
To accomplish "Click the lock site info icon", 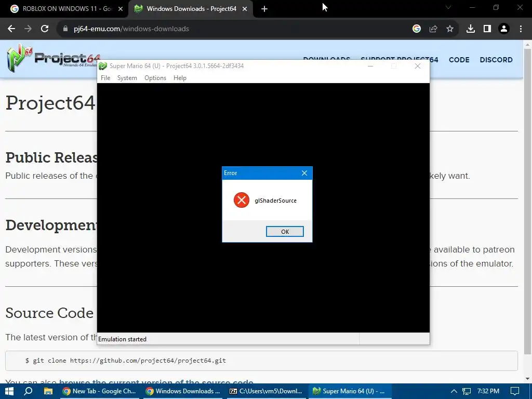I will click(x=65, y=29).
